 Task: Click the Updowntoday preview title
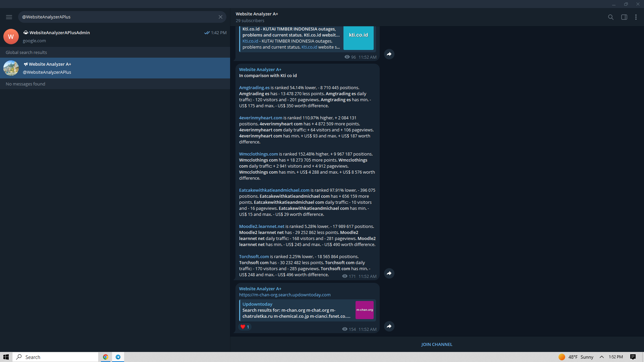257,304
